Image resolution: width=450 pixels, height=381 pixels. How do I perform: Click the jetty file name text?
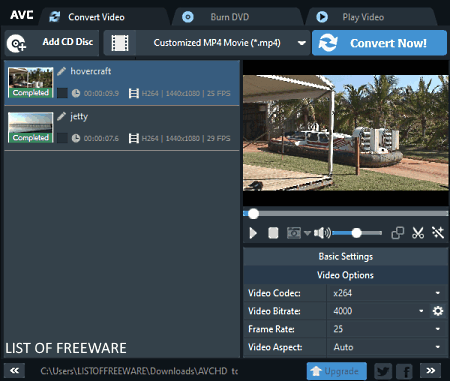point(79,117)
